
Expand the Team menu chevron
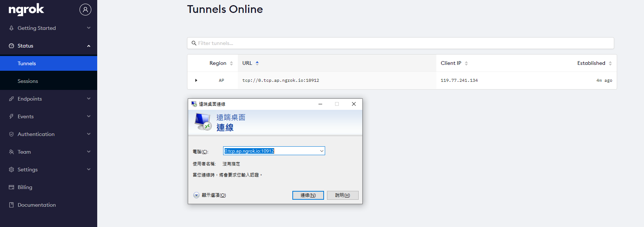coord(89,152)
